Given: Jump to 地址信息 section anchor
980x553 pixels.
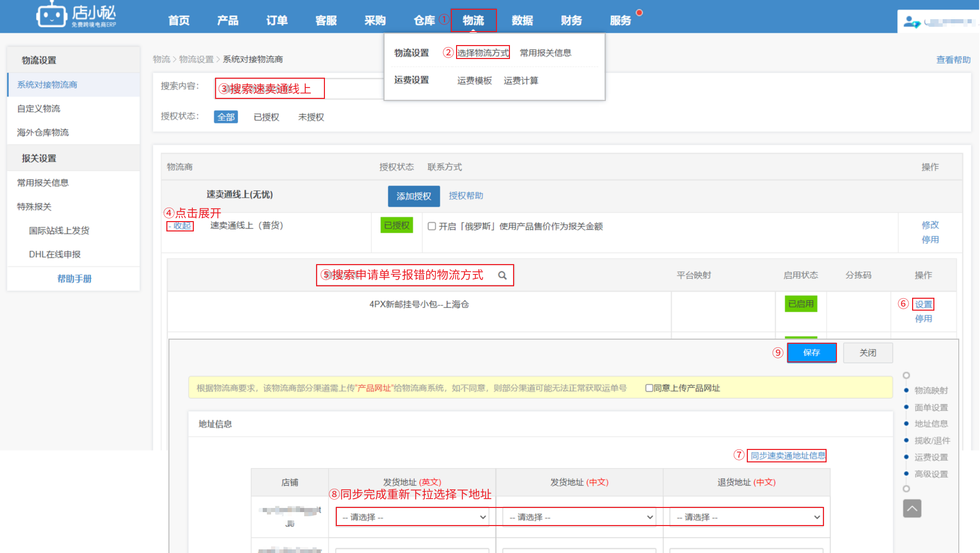Looking at the screenshot, I should pyautogui.click(x=931, y=424).
